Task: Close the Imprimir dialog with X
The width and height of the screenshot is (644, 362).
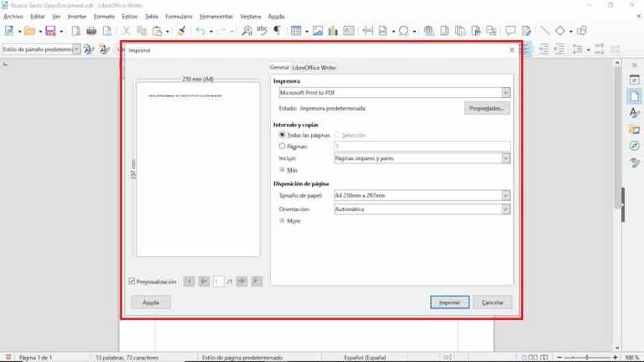Action: (x=512, y=50)
